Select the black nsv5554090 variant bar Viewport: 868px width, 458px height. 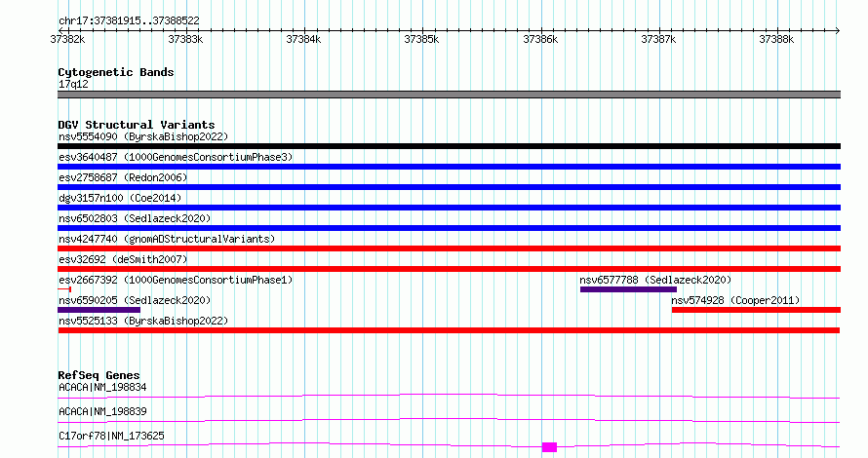[x=449, y=146]
